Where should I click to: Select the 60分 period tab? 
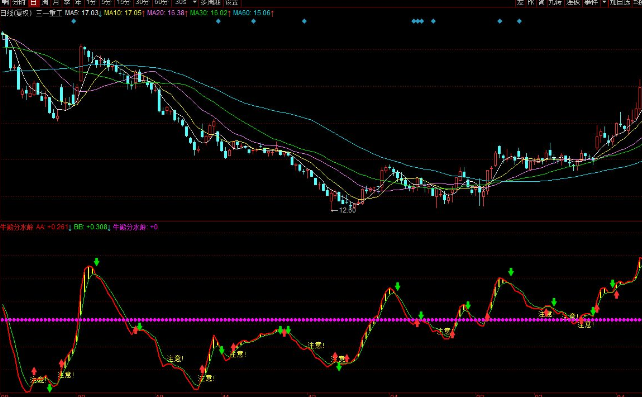[x=161, y=3]
